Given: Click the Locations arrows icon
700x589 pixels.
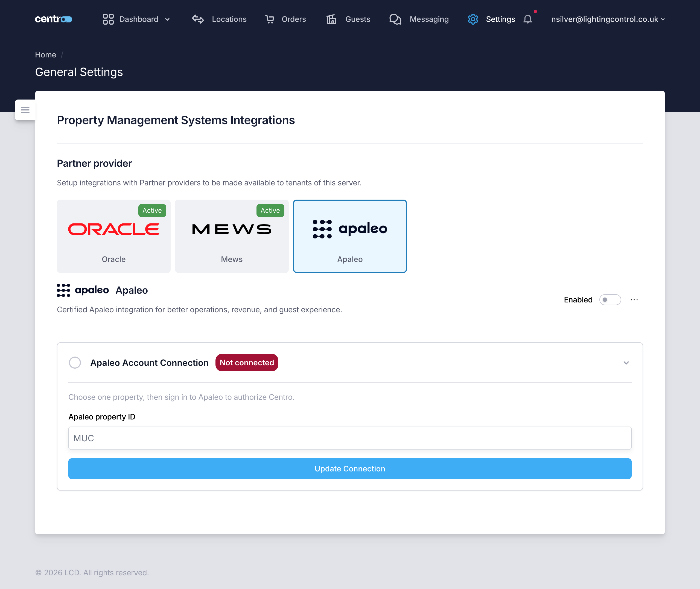Looking at the screenshot, I should [198, 19].
